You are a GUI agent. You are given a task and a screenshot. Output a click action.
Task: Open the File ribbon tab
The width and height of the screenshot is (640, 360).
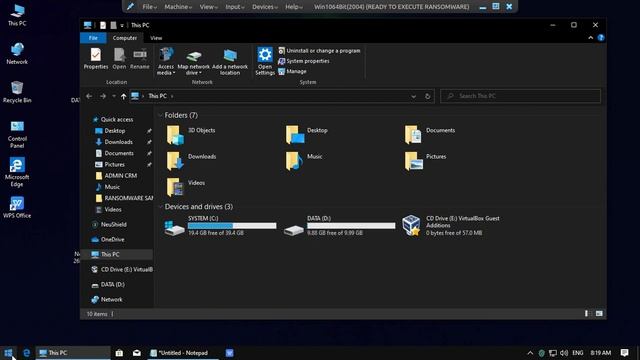(x=93, y=38)
